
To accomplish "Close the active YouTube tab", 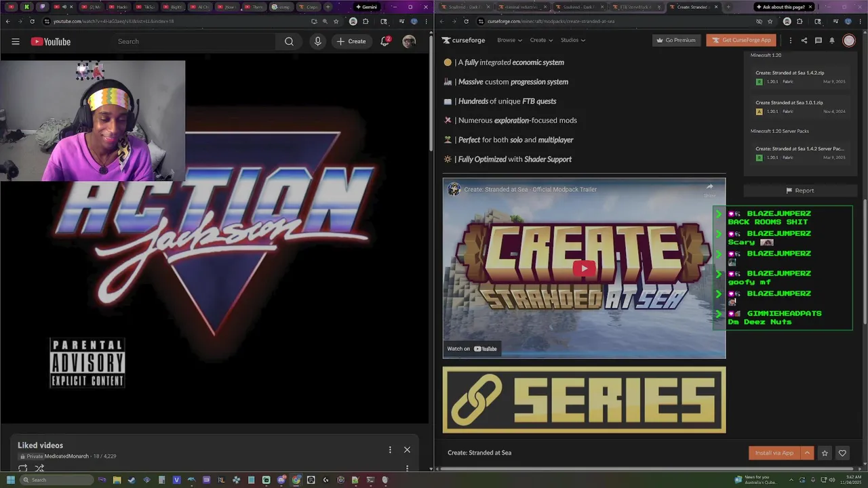I will pyautogui.click(x=71, y=7).
